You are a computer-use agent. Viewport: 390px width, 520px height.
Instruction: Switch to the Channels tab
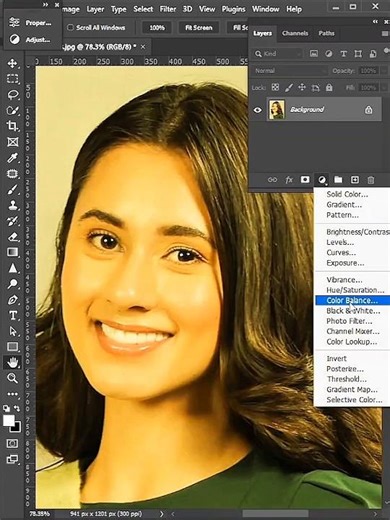pyautogui.click(x=295, y=33)
